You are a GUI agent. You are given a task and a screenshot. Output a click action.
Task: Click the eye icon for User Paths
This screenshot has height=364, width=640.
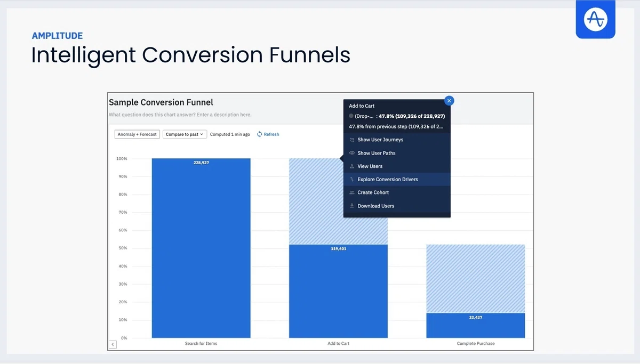352,153
